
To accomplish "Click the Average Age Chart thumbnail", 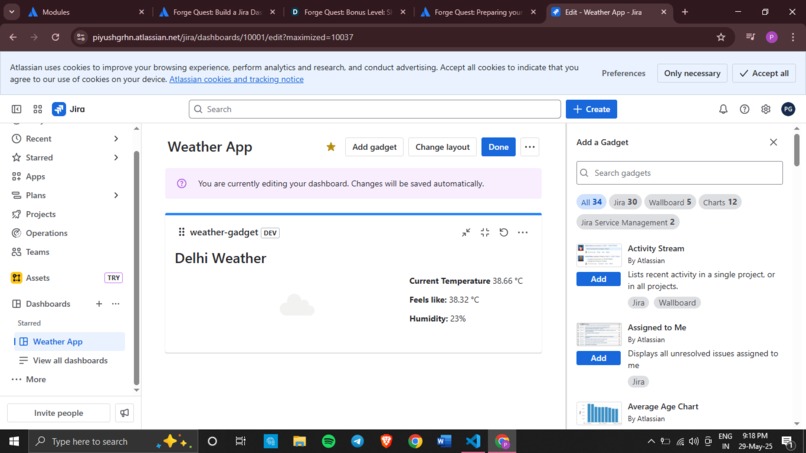I will [598, 413].
